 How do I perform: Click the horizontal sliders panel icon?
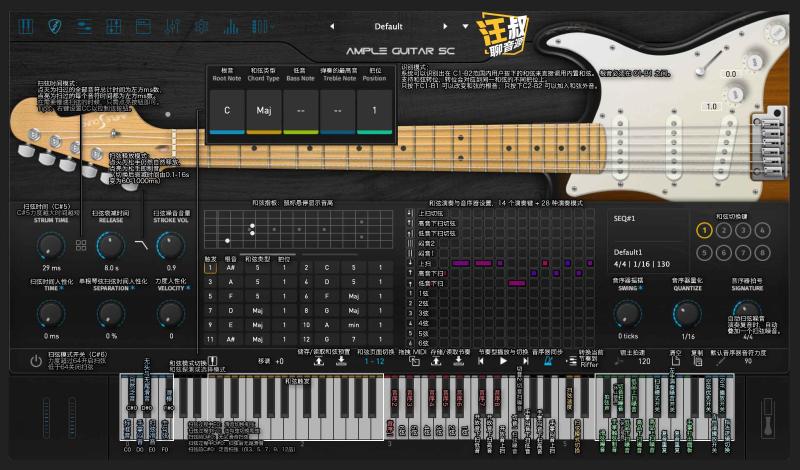click(x=84, y=27)
